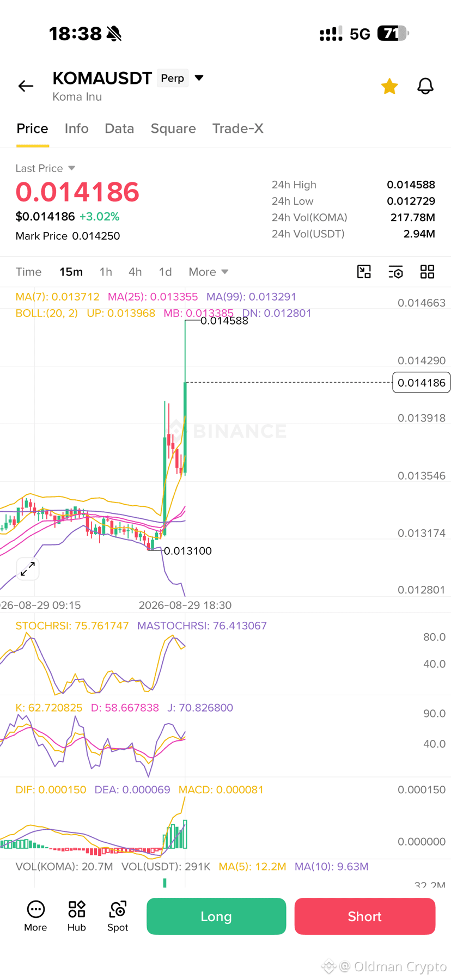The width and height of the screenshot is (451, 980).
Task: Open price alerts bell icon
Action: click(x=425, y=86)
